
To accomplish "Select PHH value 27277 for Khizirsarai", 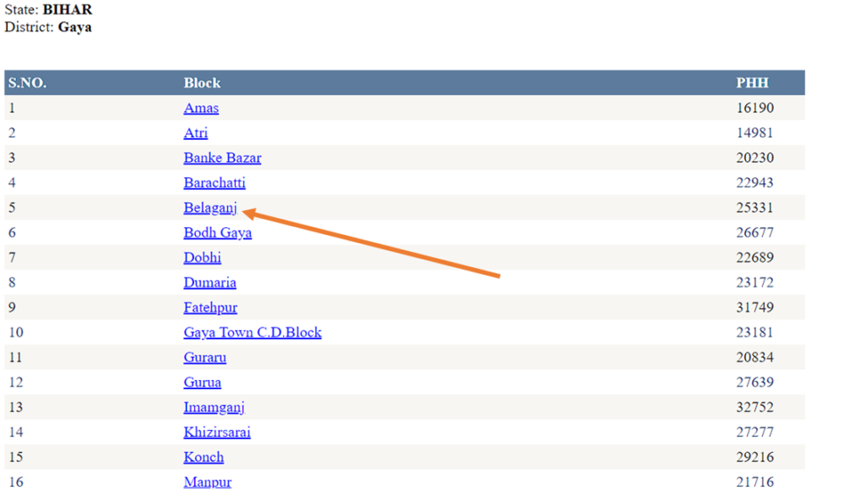I will 754,432.
